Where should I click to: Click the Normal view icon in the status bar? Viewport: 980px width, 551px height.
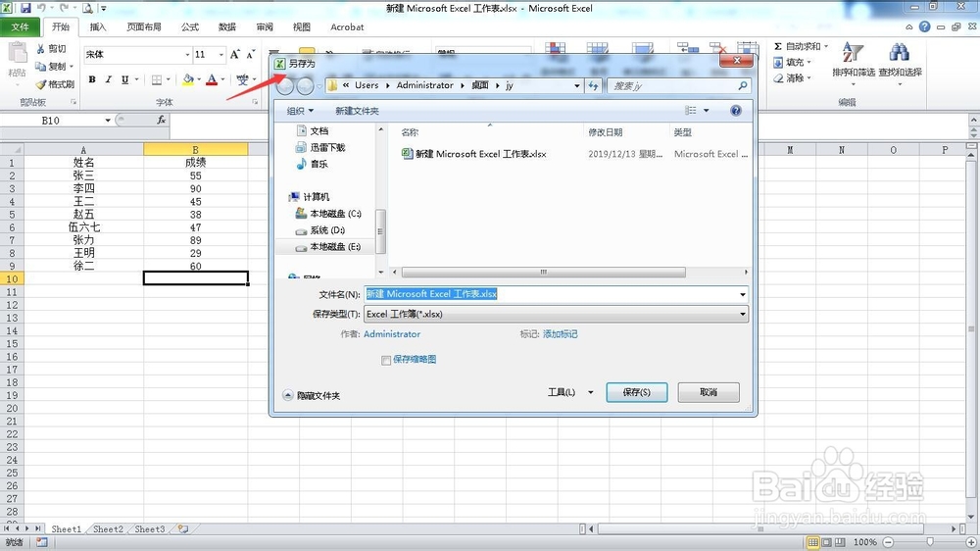812,542
